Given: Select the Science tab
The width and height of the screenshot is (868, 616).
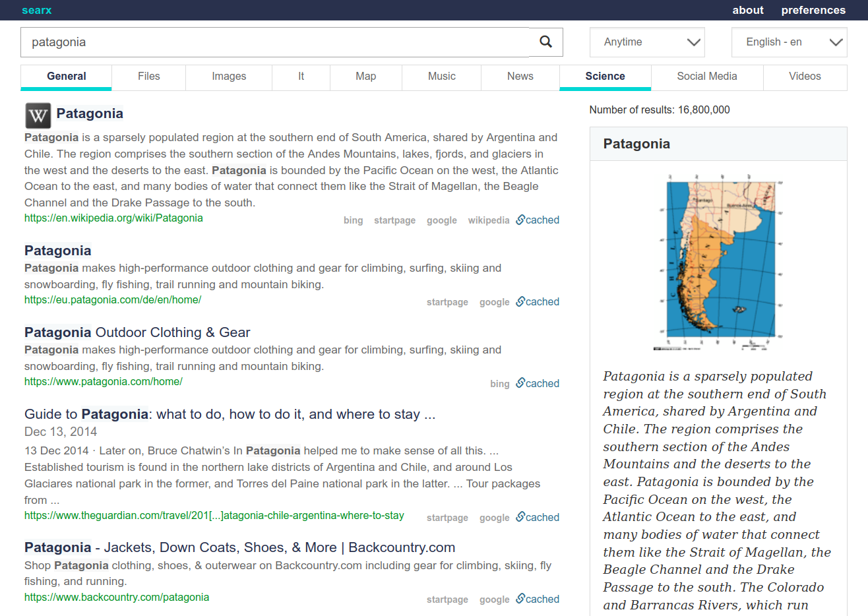Looking at the screenshot, I should (605, 77).
